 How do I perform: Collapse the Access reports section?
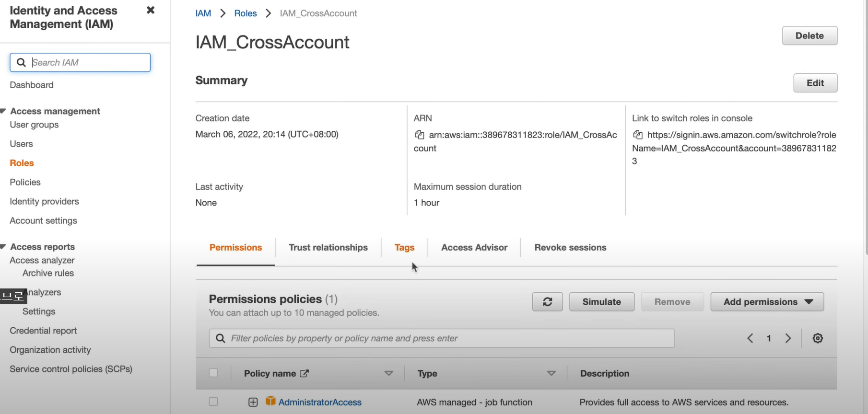3,247
